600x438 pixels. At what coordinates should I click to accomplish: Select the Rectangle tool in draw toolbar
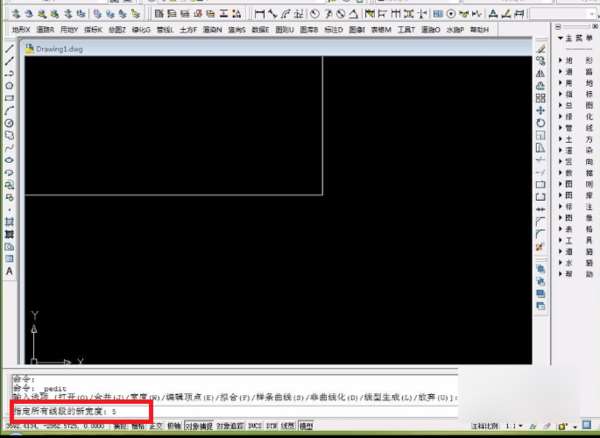[x=9, y=98]
